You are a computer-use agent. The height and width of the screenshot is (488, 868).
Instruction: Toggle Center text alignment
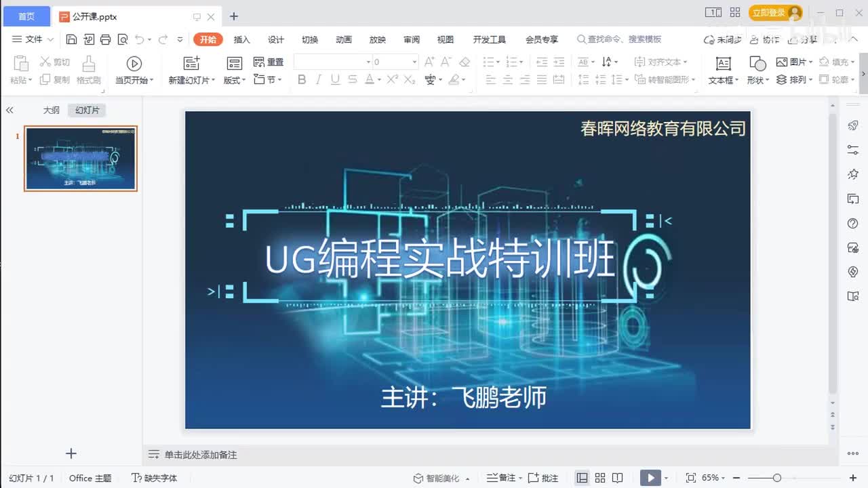click(507, 80)
